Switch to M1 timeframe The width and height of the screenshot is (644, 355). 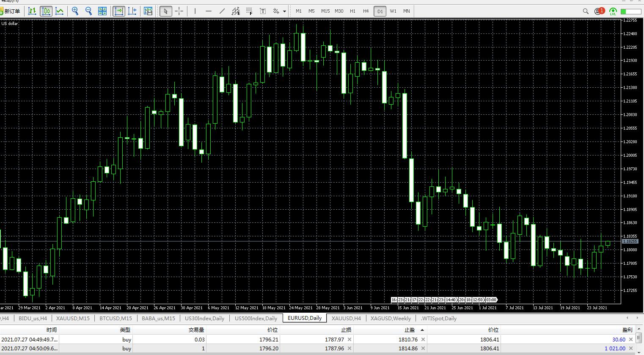299,11
